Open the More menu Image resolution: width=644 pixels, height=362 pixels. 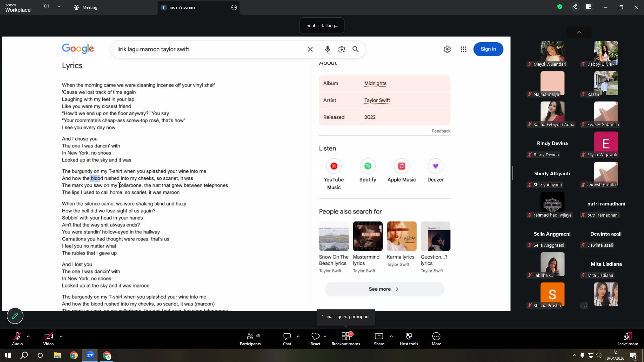[436, 339]
